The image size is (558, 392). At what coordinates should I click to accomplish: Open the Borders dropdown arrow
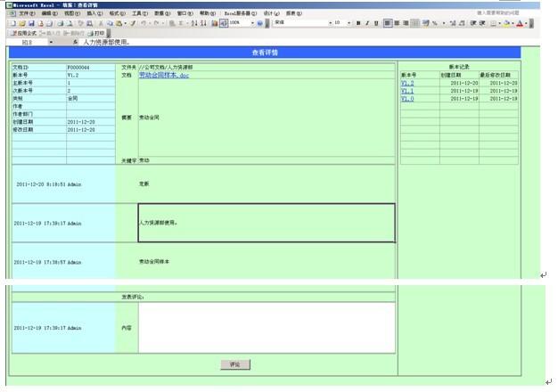point(499,23)
